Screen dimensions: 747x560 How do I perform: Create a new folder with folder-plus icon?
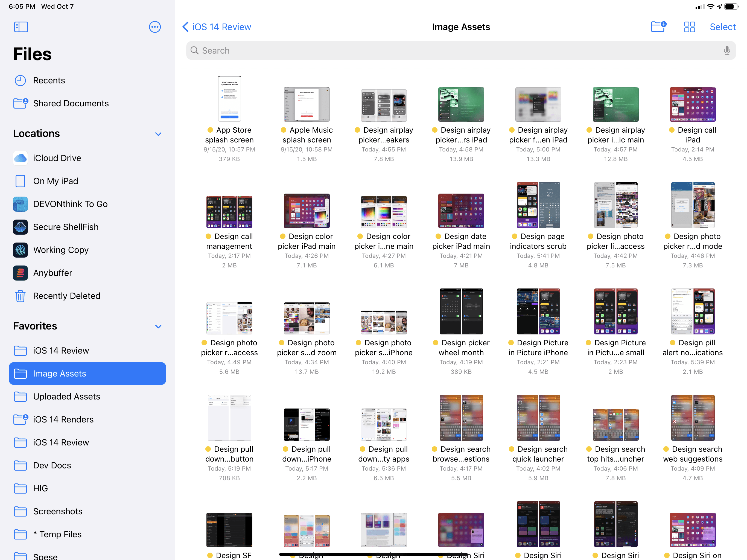(658, 27)
